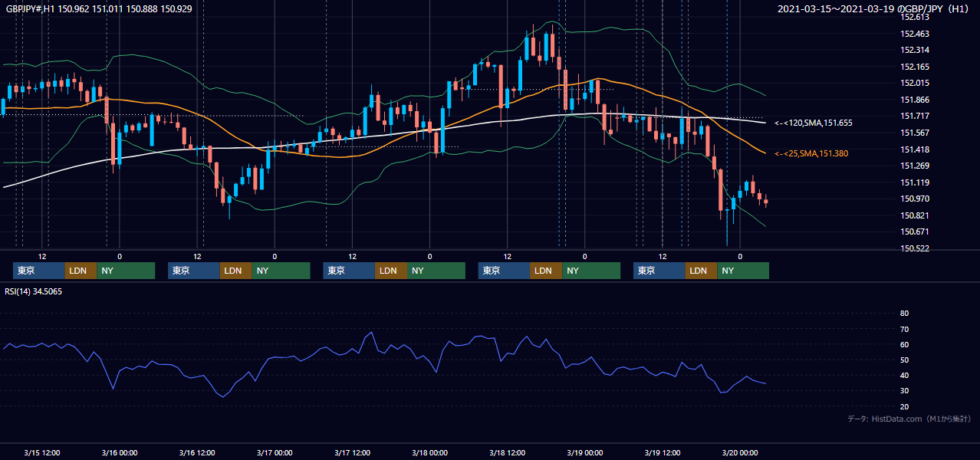980x460 pixels.
Task: Click the HistData.com data credit text
Action: [x=909, y=419]
